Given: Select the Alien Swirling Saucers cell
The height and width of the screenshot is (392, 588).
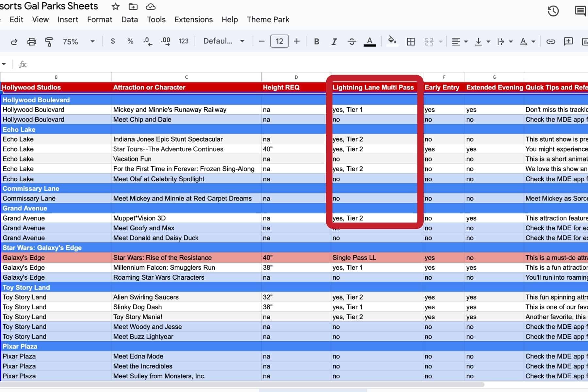Looking at the screenshot, I should click(x=187, y=297).
